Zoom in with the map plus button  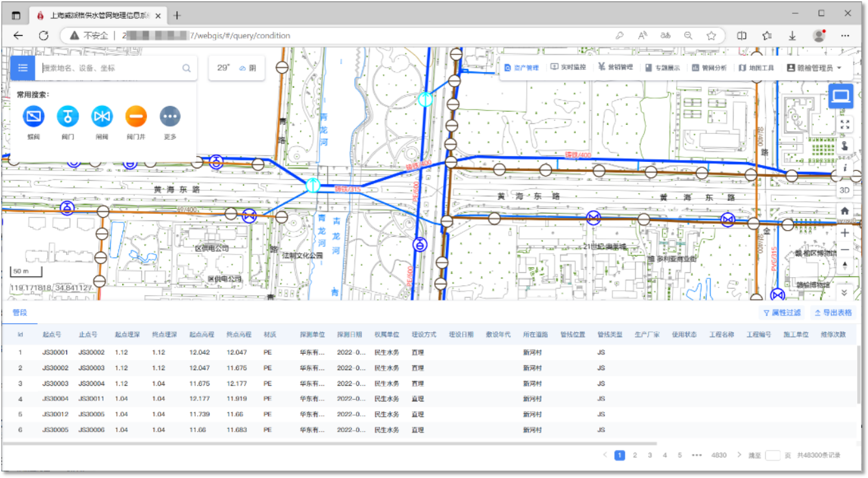coord(845,233)
